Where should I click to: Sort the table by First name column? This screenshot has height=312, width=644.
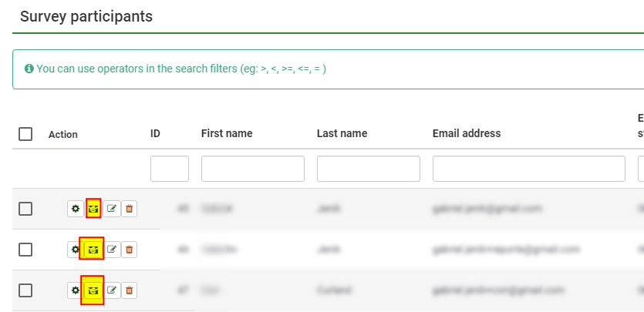(x=227, y=133)
